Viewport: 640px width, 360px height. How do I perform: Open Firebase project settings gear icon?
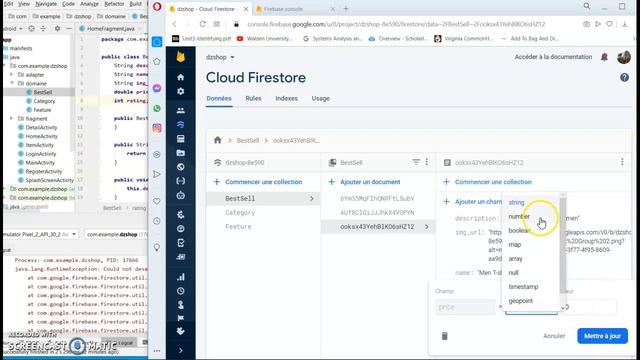[180, 91]
